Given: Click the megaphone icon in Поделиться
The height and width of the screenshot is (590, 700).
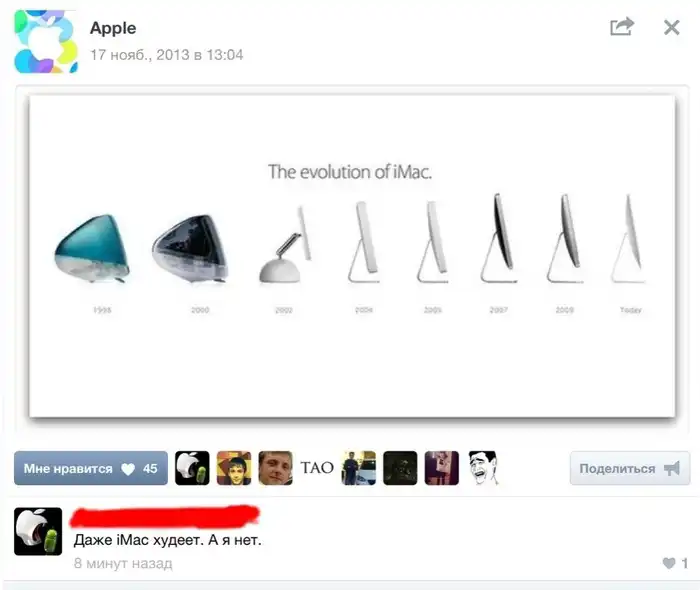Looking at the screenshot, I should pyautogui.click(x=672, y=469).
